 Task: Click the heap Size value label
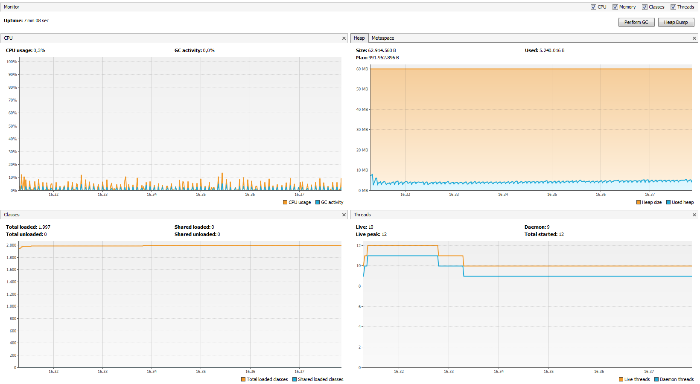point(376,50)
